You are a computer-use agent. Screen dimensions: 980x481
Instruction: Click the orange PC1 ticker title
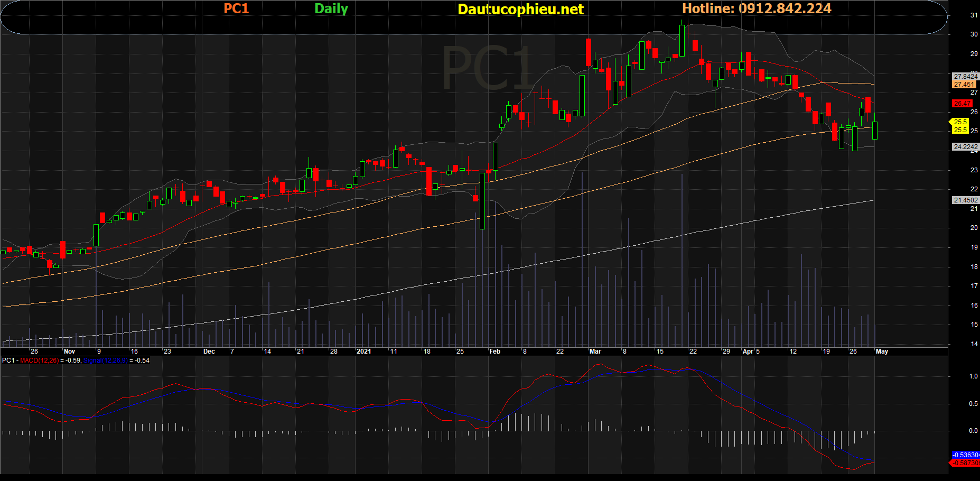point(236,9)
